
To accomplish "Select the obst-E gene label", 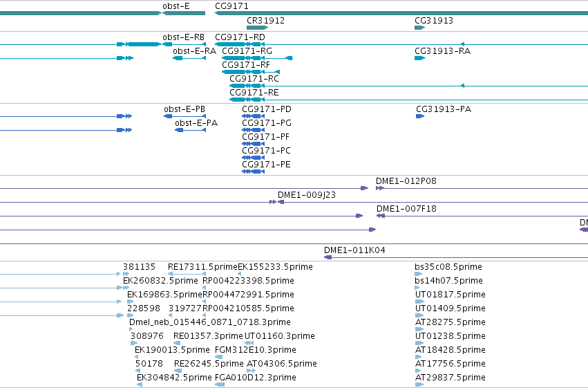I will (176, 6).
